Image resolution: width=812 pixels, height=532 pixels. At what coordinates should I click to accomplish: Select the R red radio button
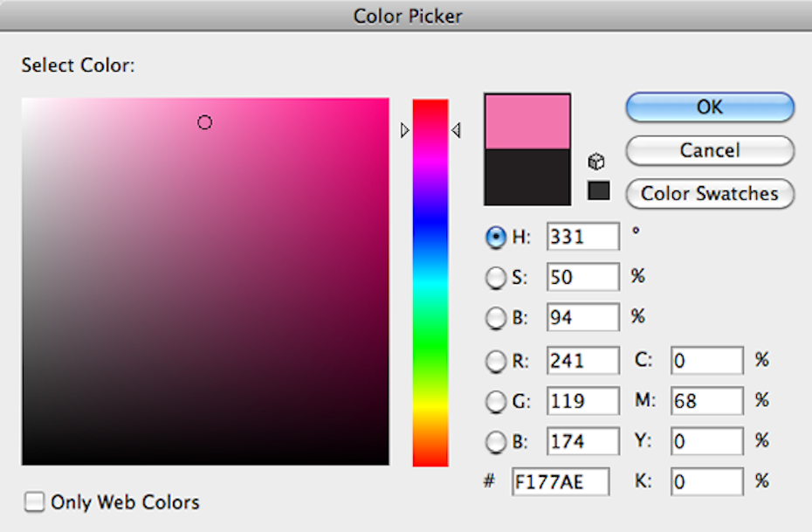point(496,360)
